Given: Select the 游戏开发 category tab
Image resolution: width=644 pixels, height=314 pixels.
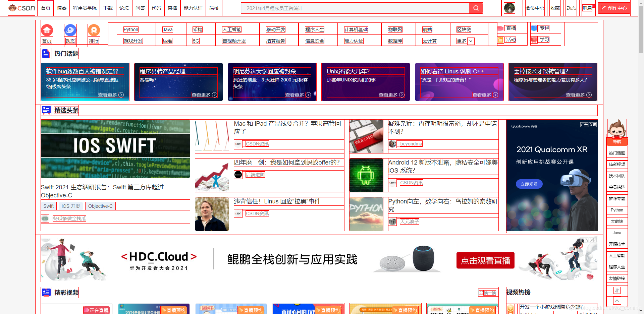Looking at the screenshot, I should 133,41.
